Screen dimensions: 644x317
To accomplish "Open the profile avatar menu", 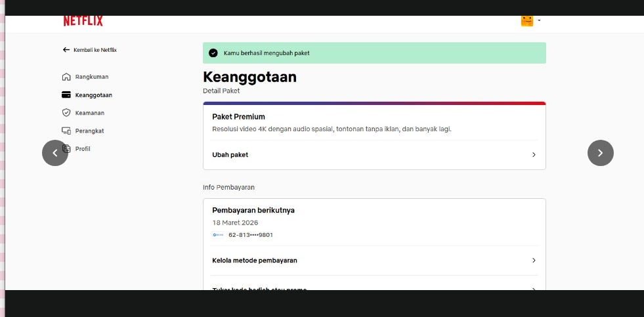I will click(x=527, y=21).
